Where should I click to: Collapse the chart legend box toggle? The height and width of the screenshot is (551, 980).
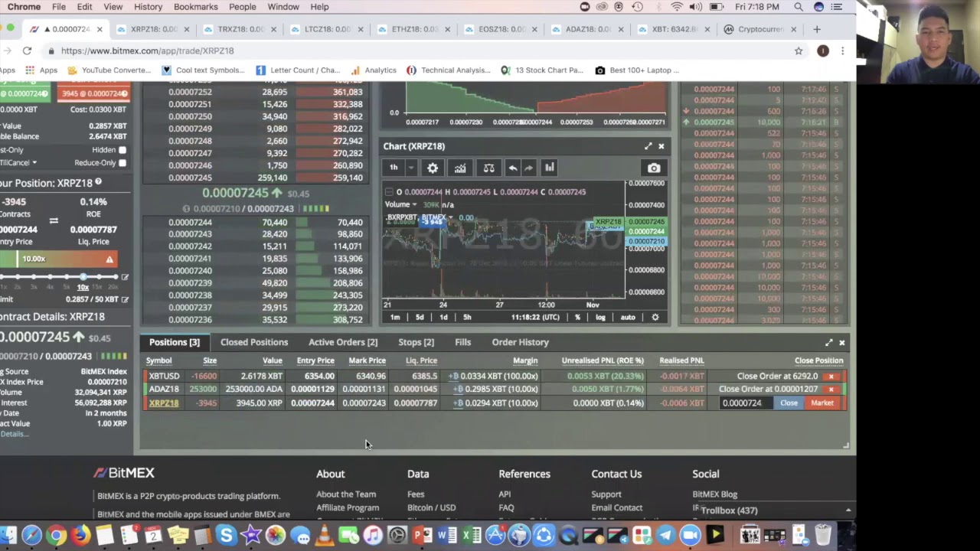[x=389, y=192]
